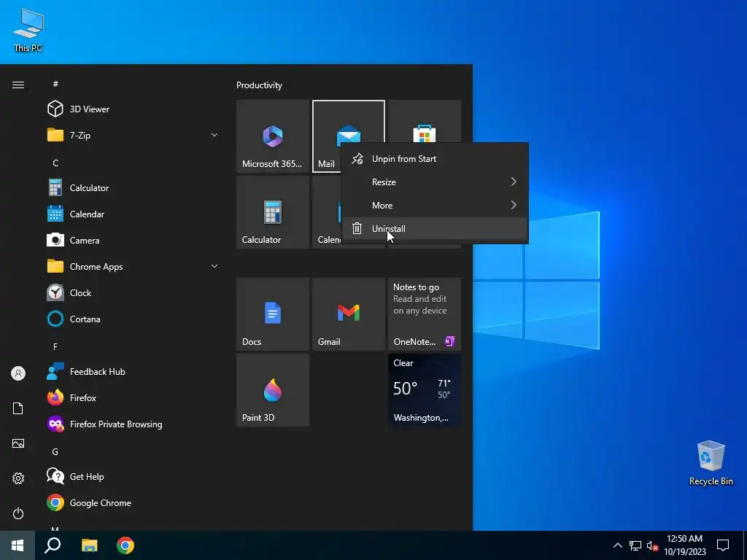The height and width of the screenshot is (560, 747).
Task: Click the muted volume tray icon
Action: (x=652, y=545)
